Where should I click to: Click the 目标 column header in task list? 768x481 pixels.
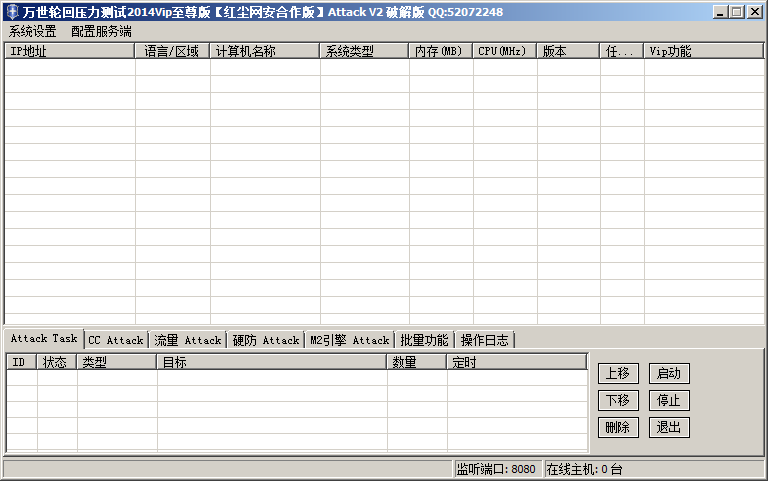[272, 362]
